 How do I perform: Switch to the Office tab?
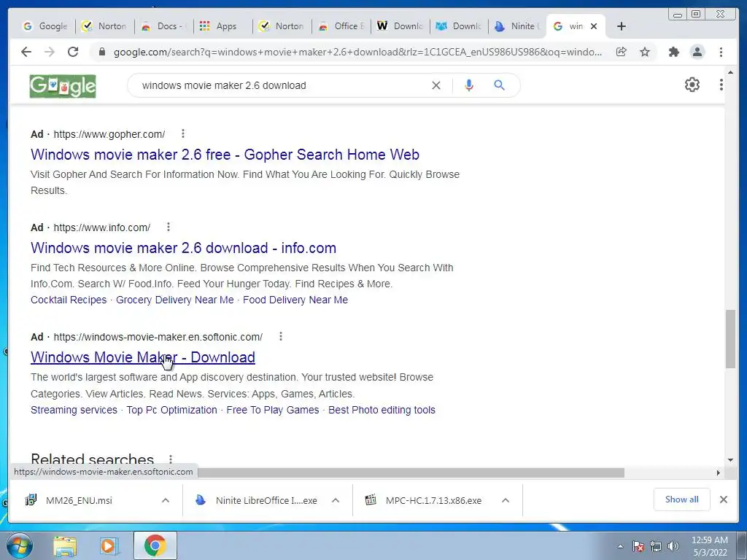(x=341, y=26)
